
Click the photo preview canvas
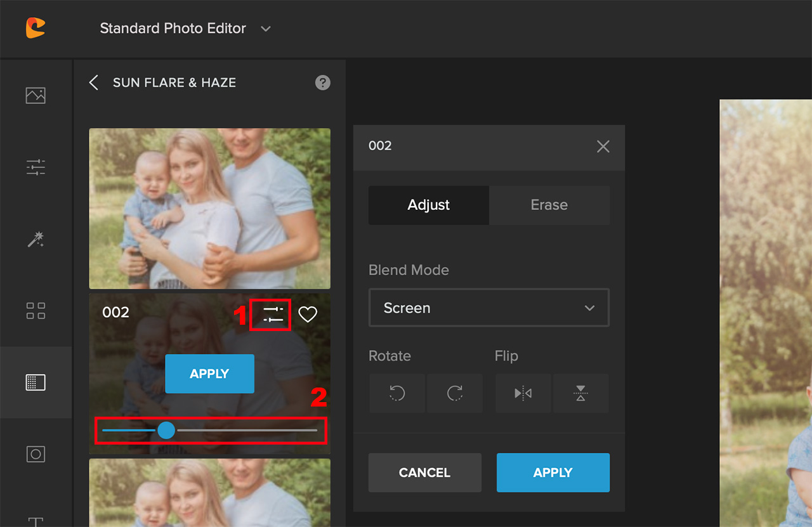point(766,313)
